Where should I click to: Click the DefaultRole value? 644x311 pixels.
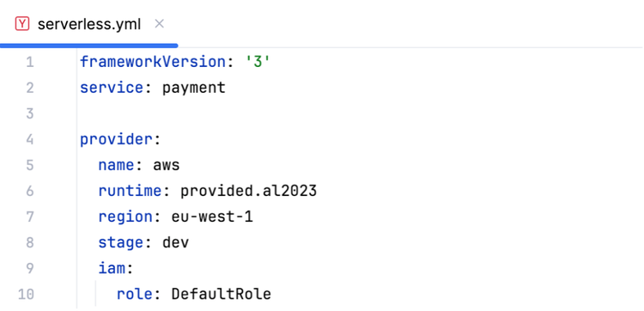(221, 294)
